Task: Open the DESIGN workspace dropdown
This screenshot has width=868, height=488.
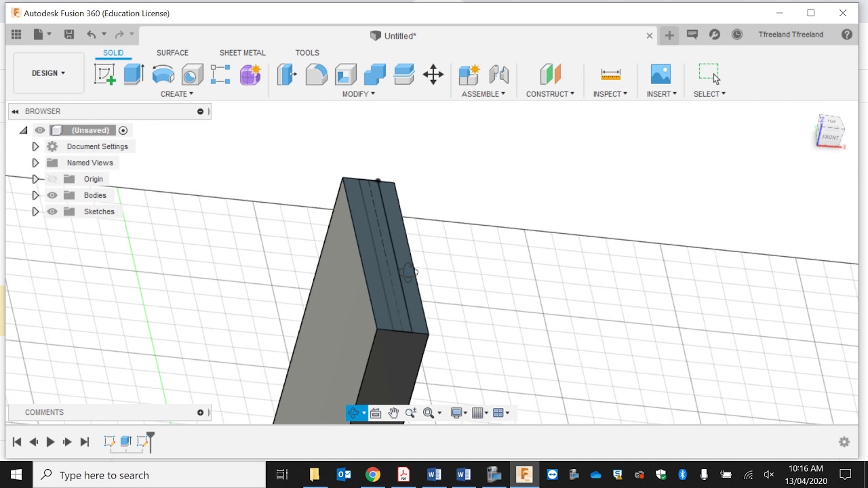Action: (x=49, y=73)
